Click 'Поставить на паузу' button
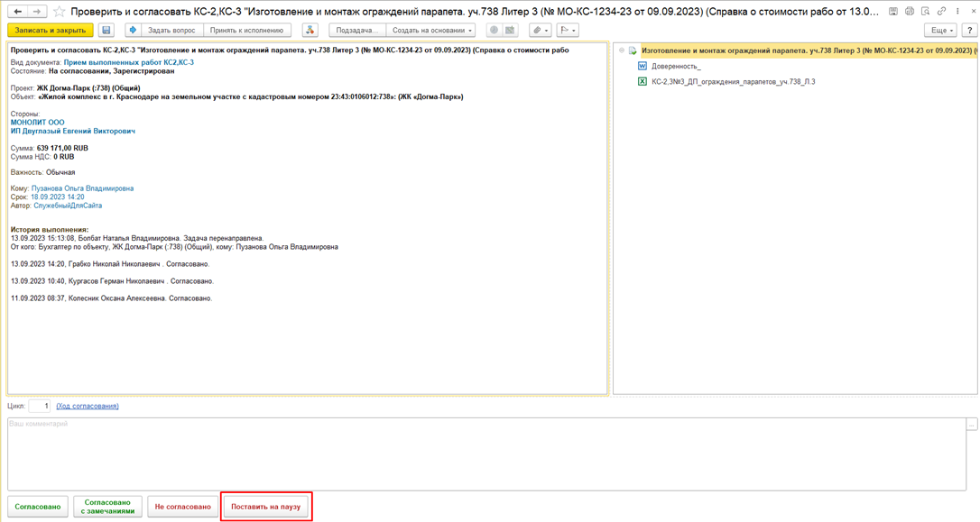Viewport: 980px width, 522px height. pos(266,507)
